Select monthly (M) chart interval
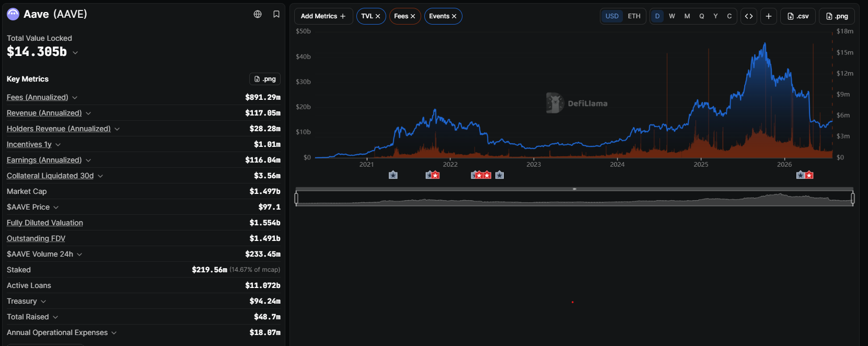Viewport: 868px width, 346px height. point(687,16)
